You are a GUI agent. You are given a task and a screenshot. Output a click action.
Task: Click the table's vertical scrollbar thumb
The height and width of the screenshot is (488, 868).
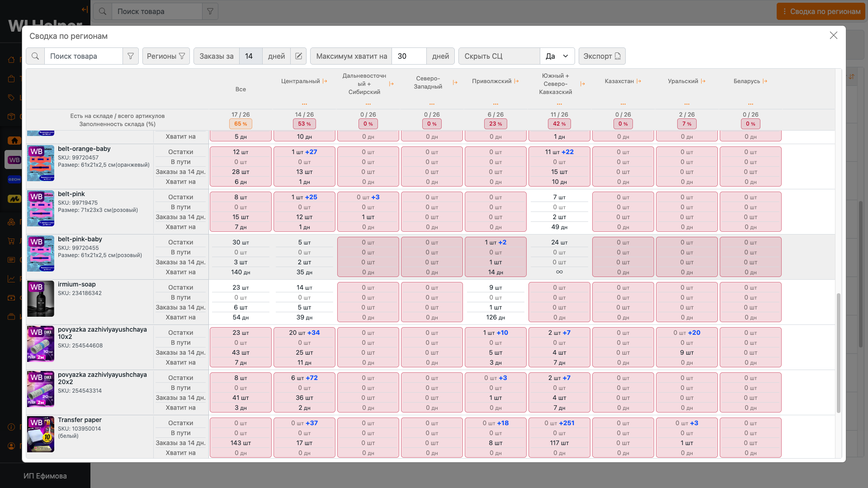[x=838, y=352]
